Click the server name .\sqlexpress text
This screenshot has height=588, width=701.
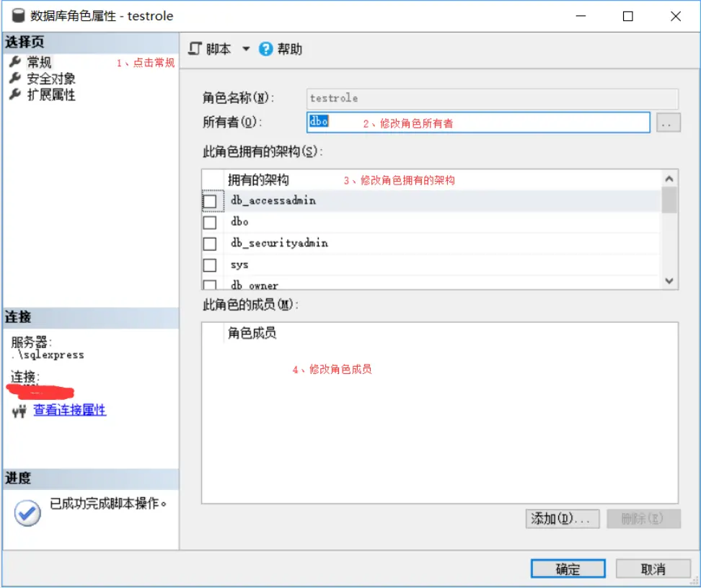coord(48,355)
